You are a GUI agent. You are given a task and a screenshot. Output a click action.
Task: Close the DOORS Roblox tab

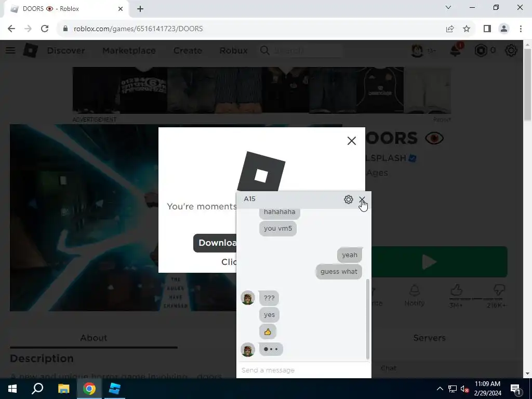click(121, 9)
